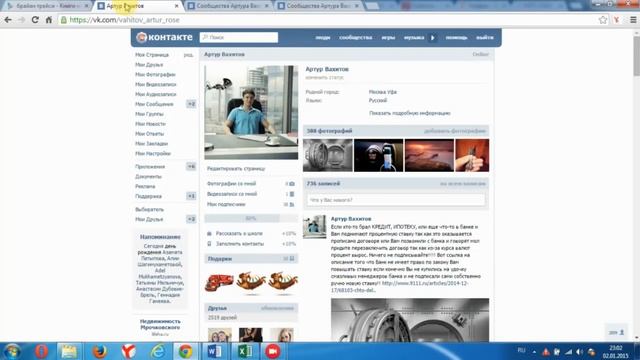Open Мои Сообщения in sidebar

tap(154, 104)
